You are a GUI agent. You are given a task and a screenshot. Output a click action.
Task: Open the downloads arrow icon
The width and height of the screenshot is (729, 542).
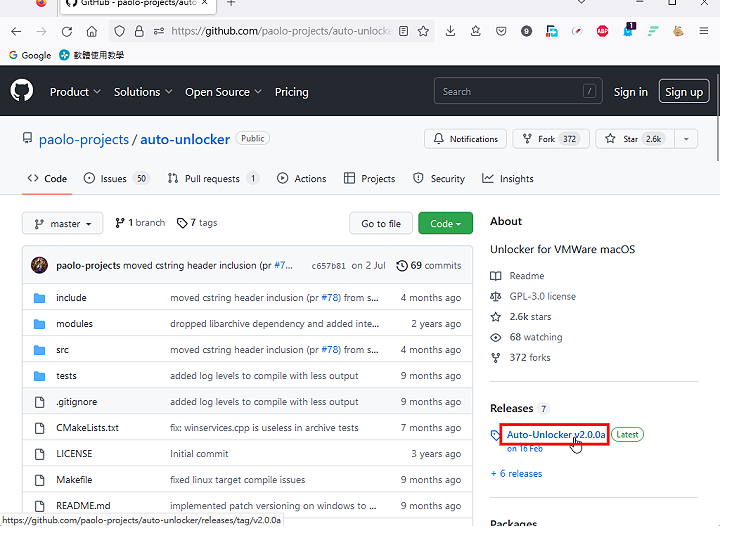click(x=450, y=31)
